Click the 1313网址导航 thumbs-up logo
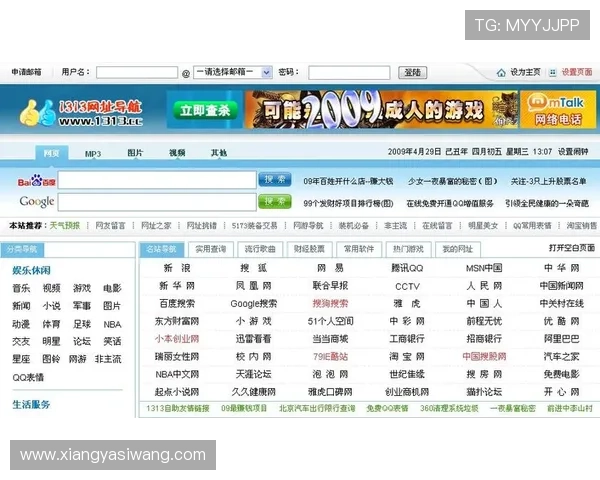This screenshot has height=480, width=600. pos(81,113)
